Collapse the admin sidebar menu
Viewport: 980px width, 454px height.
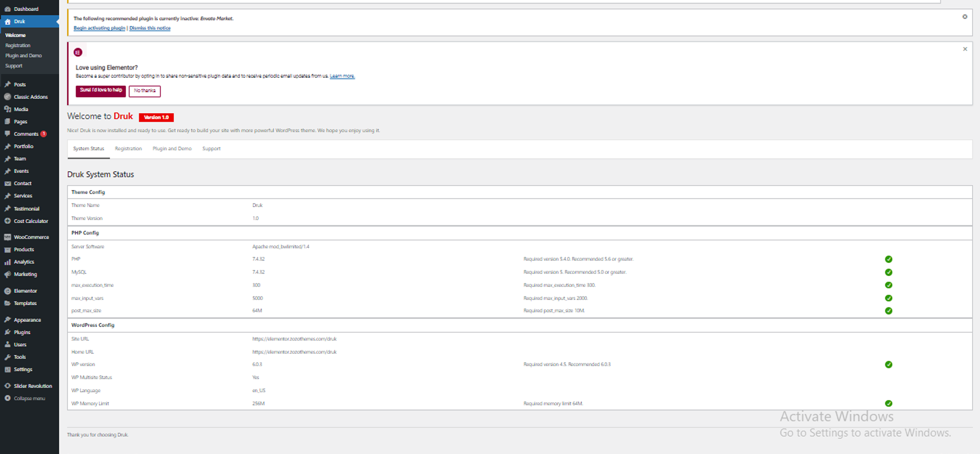point(29,398)
